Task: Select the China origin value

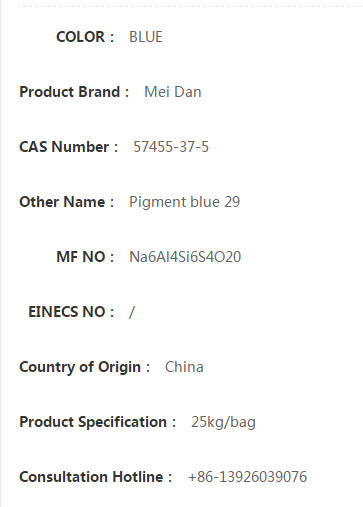Action: (x=184, y=367)
